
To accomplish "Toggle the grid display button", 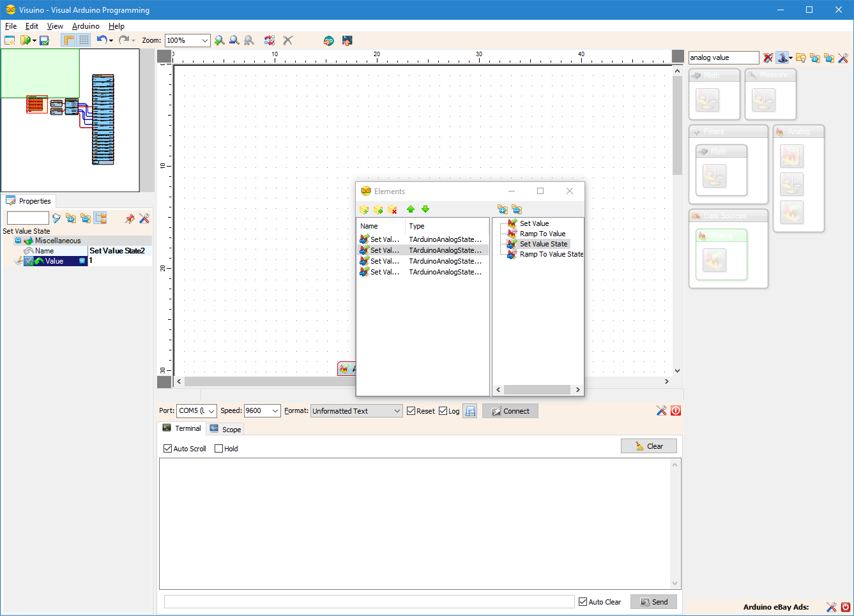I will click(x=84, y=40).
